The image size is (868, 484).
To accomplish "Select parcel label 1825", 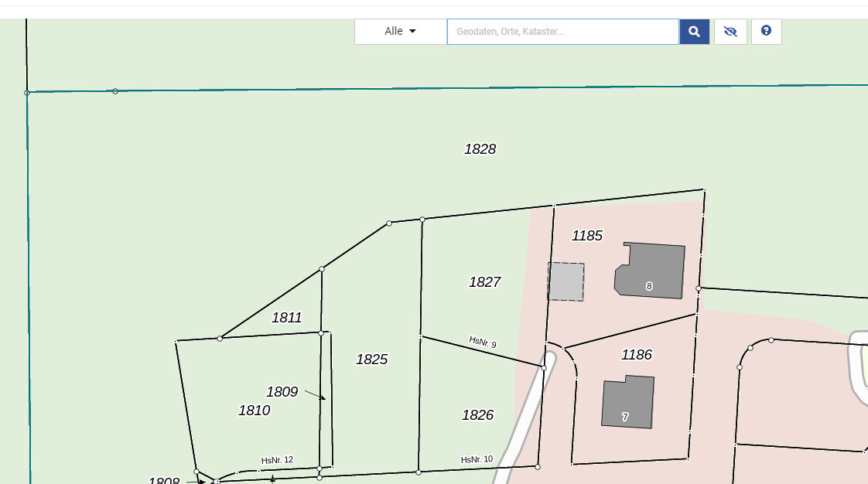I will point(371,360).
